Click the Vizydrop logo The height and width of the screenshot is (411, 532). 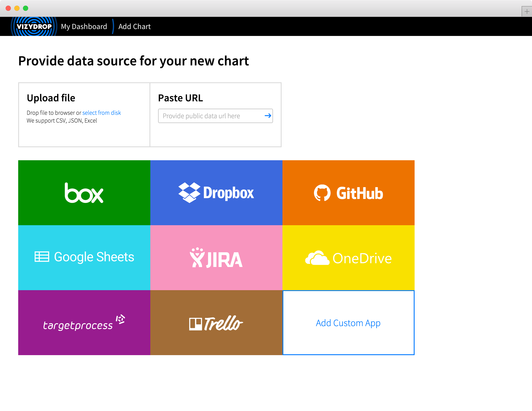point(34,26)
